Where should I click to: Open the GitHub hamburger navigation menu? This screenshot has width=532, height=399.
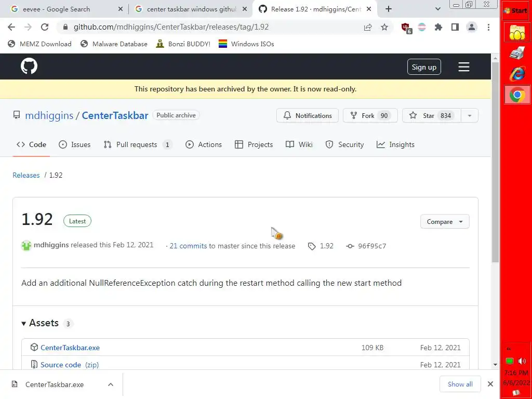(464, 67)
